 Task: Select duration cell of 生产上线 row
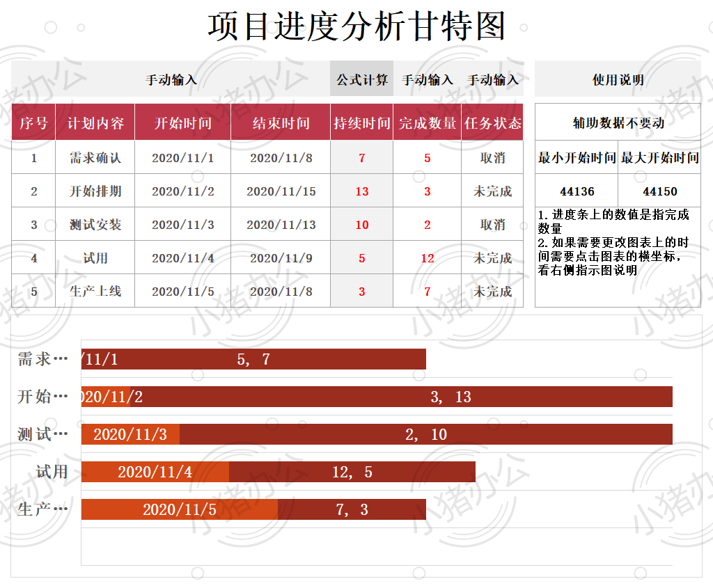(361, 291)
